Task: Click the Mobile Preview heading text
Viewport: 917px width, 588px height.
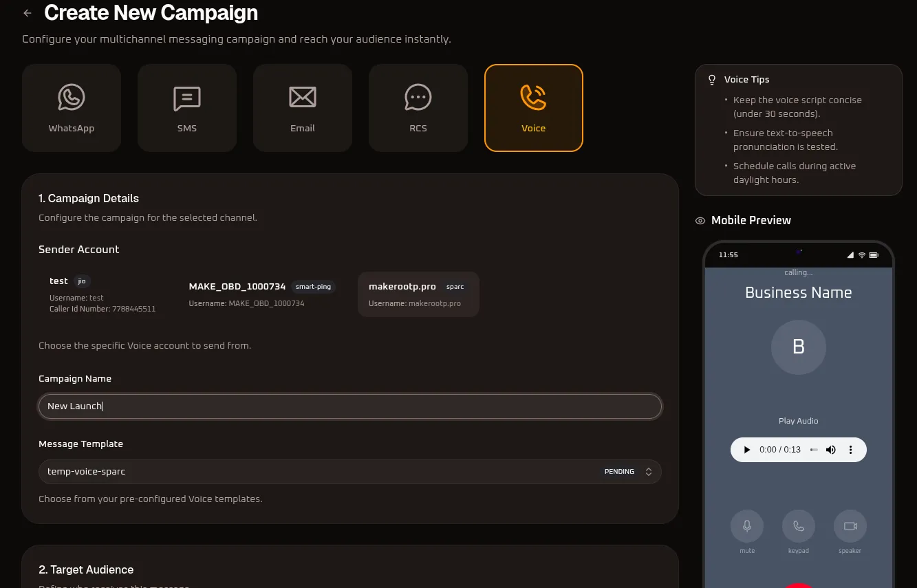Action: [x=751, y=221]
